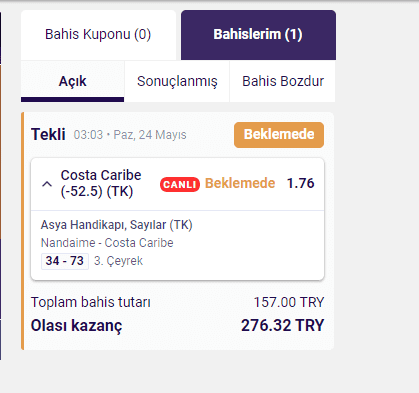Click the 03:03 Paz, 24 Mayıs timestamp
The image size is (419, 393).
click(130, 135)
